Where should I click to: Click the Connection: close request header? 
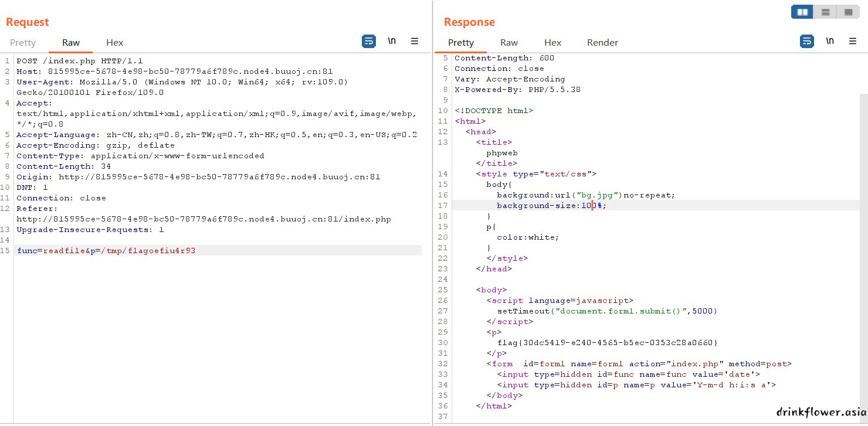tap(61, 198)
